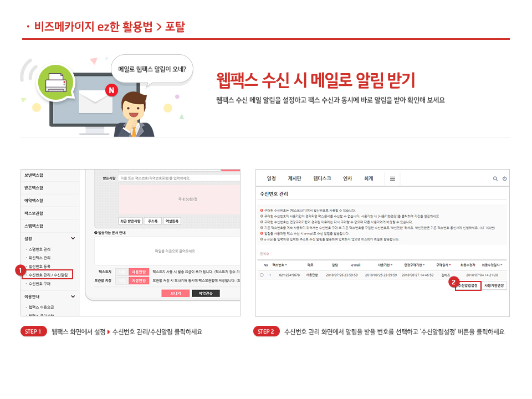Select 발신번호 등록 under 설정

[39, 267]
